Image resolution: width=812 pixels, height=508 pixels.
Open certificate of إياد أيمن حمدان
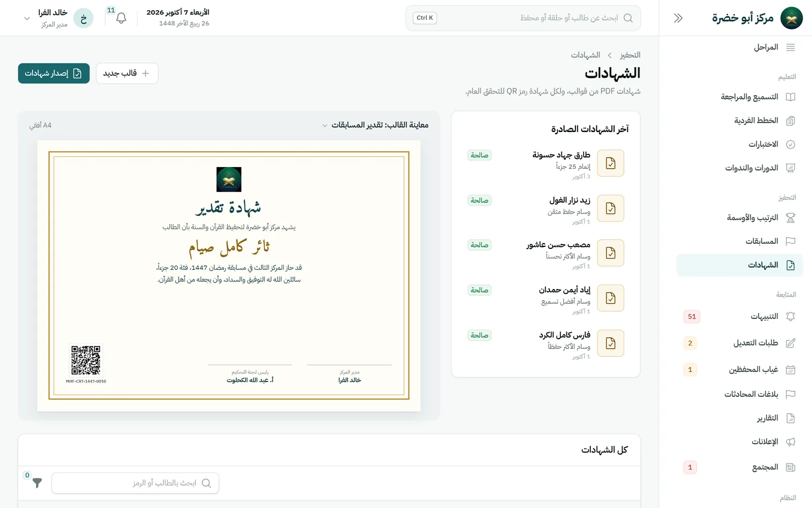[611, 298]
